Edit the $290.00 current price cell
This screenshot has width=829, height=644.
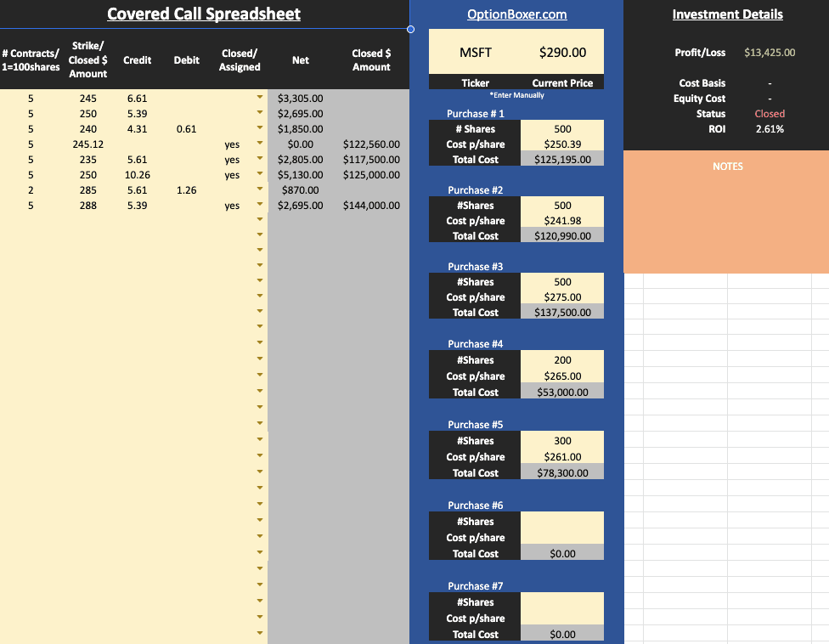tap(561, 52)
